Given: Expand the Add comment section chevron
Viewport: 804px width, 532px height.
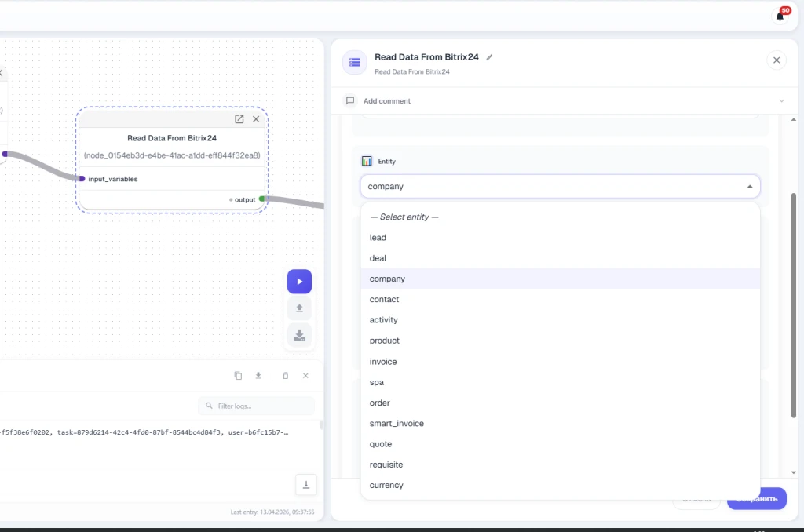Looking at the screenshot, I should pyautogui.click(x=781, y=101).
